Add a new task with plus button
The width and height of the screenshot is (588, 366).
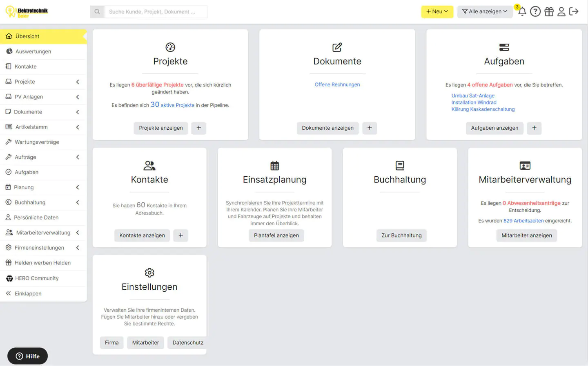(x=534, y=128)
